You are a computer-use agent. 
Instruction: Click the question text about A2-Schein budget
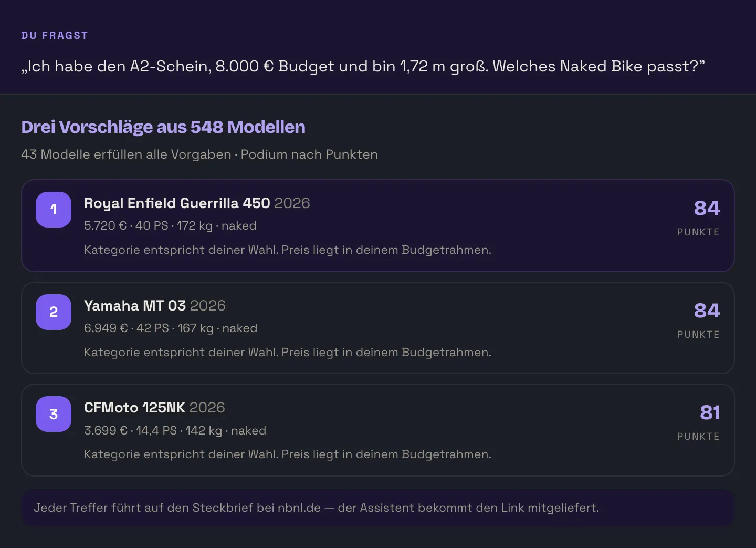coord(363,67)
